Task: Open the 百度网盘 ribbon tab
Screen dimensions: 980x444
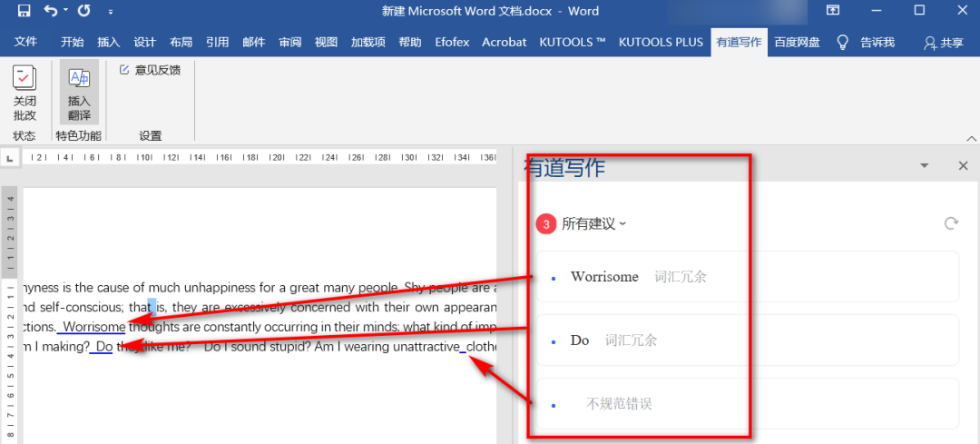Action: [x=797, y=42]
